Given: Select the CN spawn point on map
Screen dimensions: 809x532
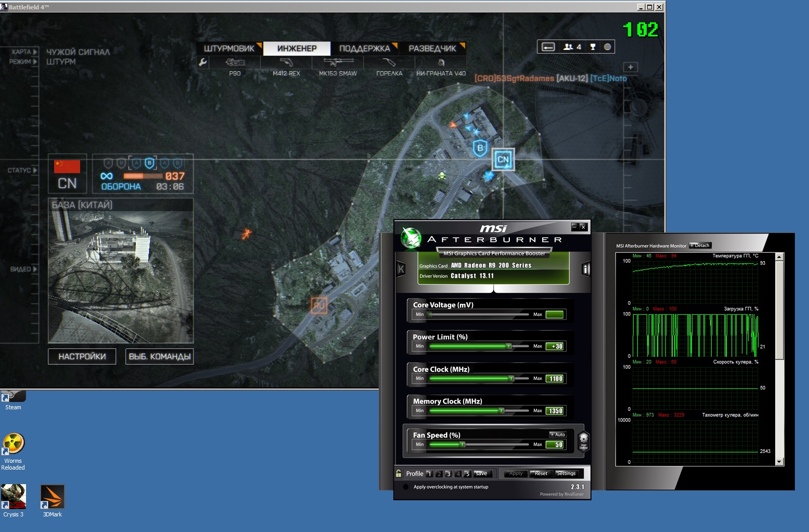Looking at the screenshot, I should [x=503, y=160].
